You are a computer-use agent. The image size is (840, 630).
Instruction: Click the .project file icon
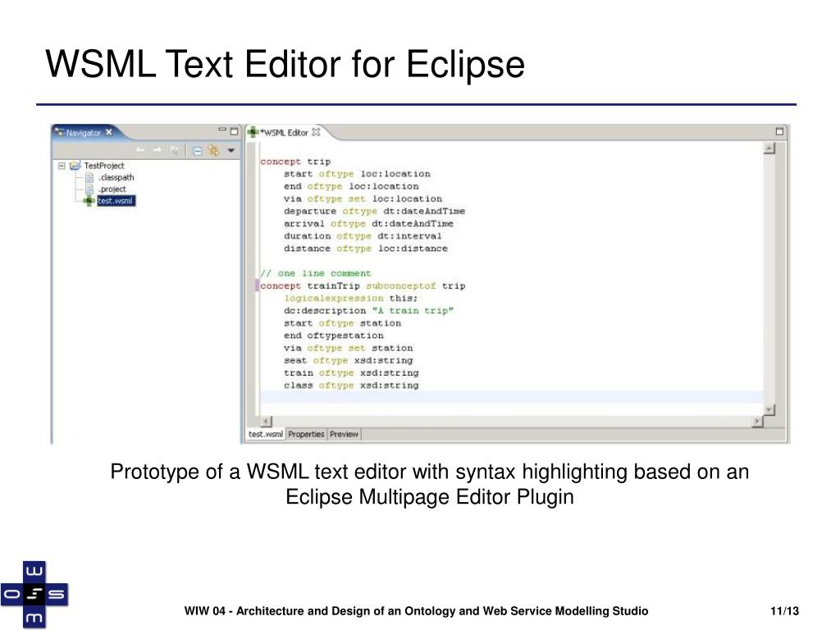click(89, 189)
